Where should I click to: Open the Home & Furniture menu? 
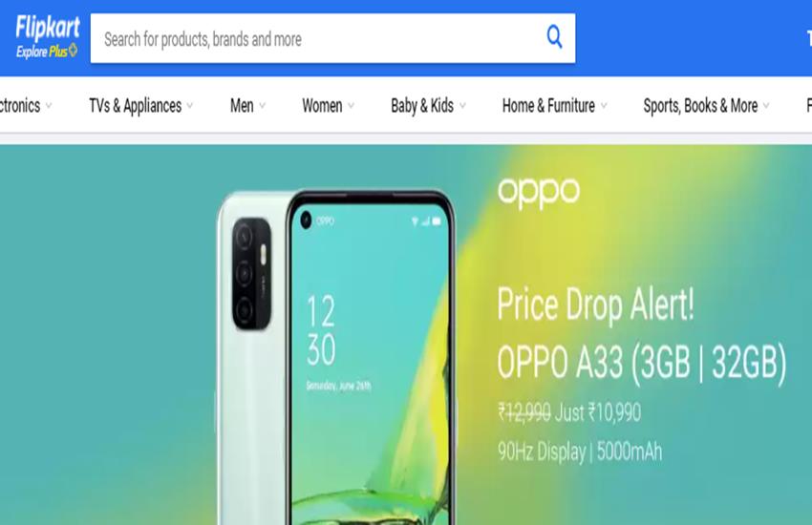548,106
